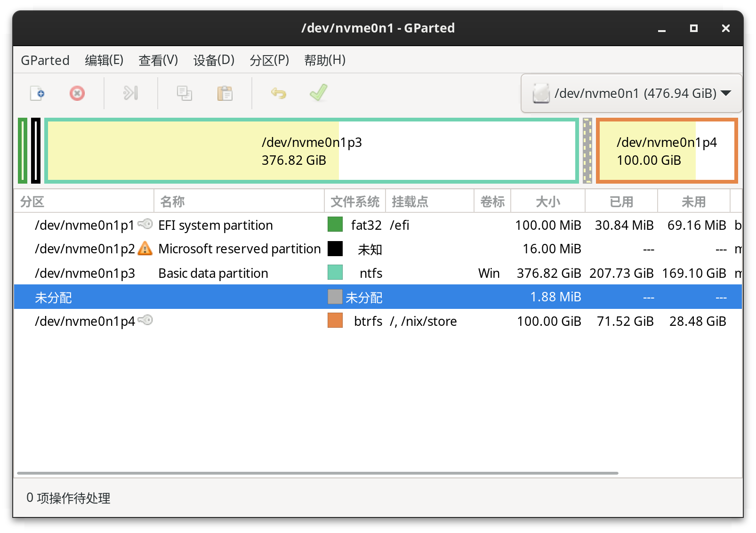
Task: Open the GParted menu
Action: pos(45,60)
